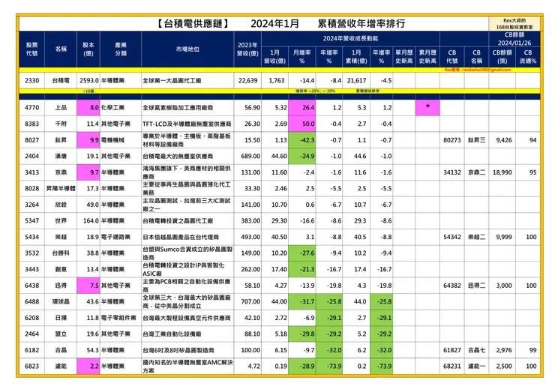Click the 2023年營收(億) column header

coord(247,49)
